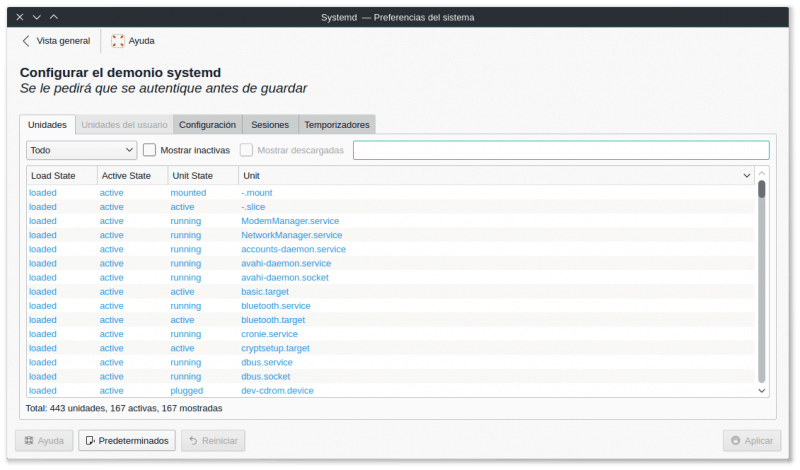Viewport: 800px width, 470px height.
Task: Click the window close X icon
Action: (x=20, y=17)
